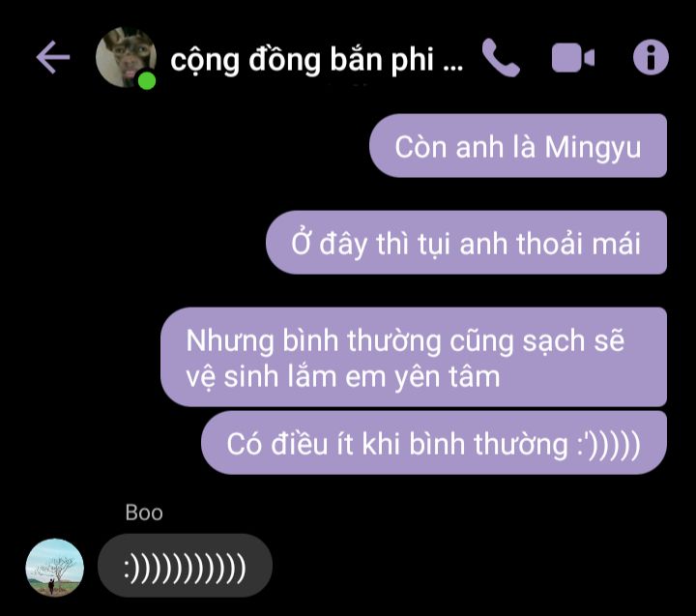Open Boo's profile picture
Screen dimensions: 696x616
(x=54, y=568)
